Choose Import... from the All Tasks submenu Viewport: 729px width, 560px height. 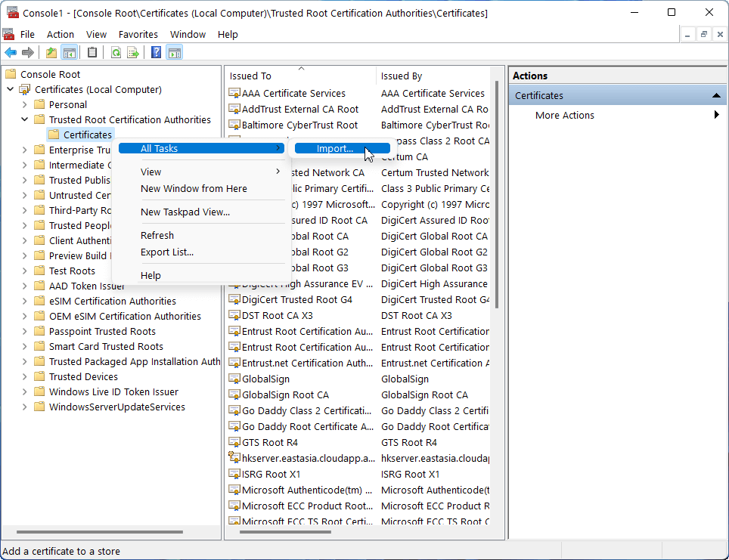coord(342,148)
